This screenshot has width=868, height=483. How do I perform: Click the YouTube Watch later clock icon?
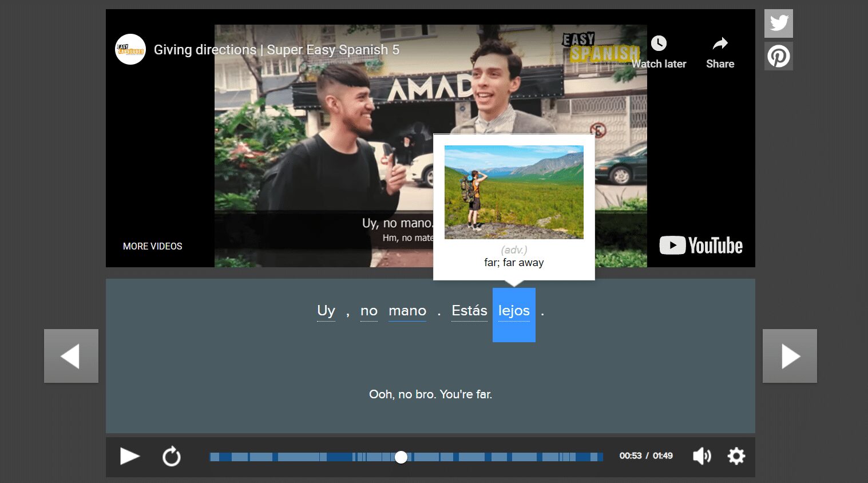(x=659, y=43)
